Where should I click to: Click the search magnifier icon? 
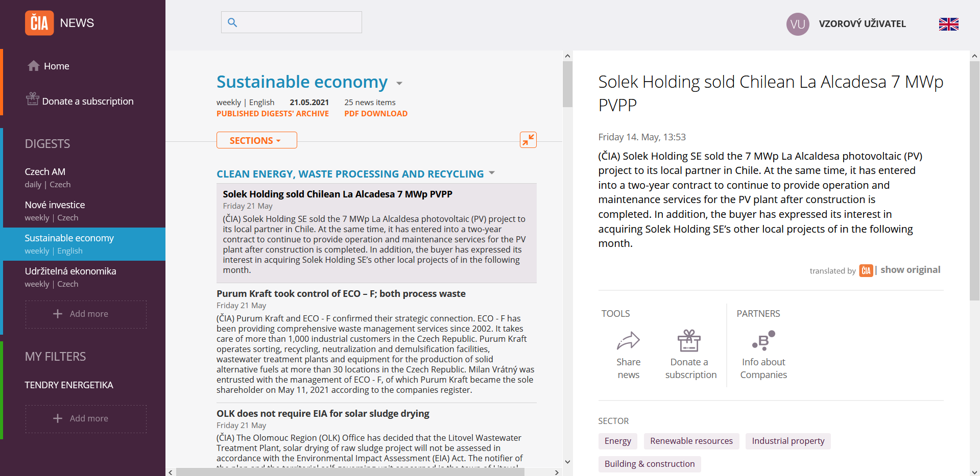click(x=232, y=22)
